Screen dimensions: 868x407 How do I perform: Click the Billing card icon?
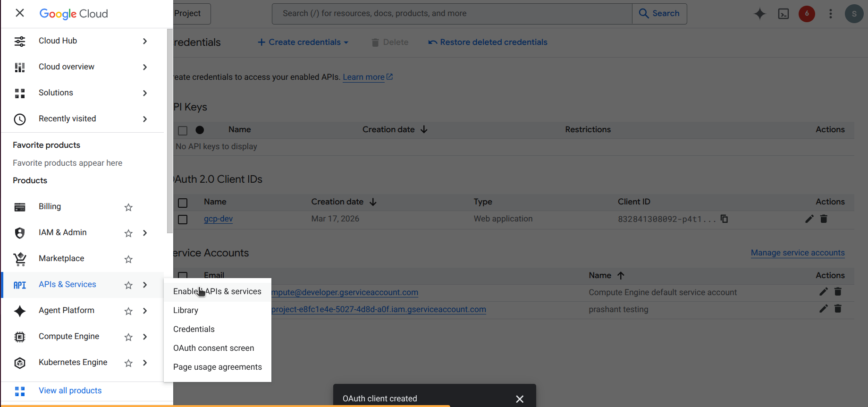20,207
